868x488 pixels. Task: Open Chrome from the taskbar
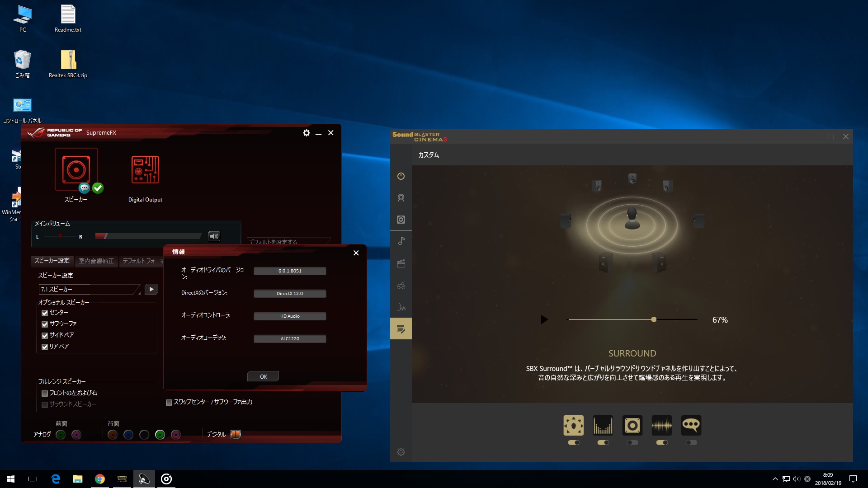99,479
